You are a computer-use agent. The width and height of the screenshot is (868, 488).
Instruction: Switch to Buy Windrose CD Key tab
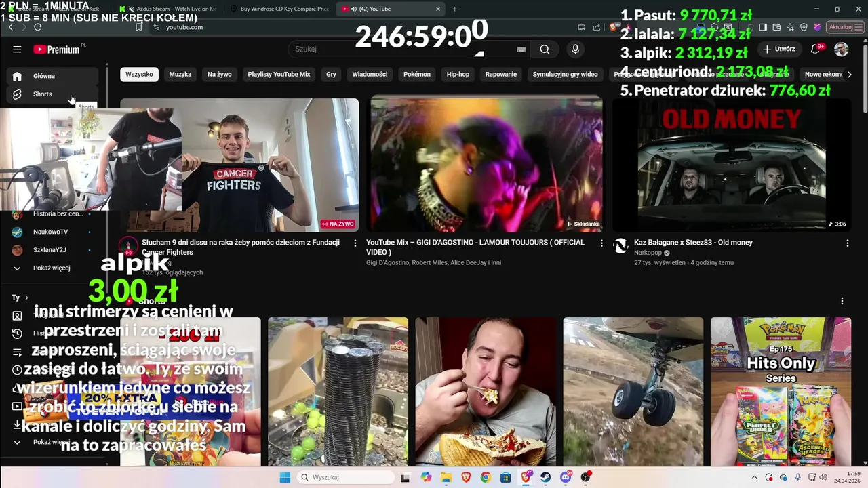[279, 9]
